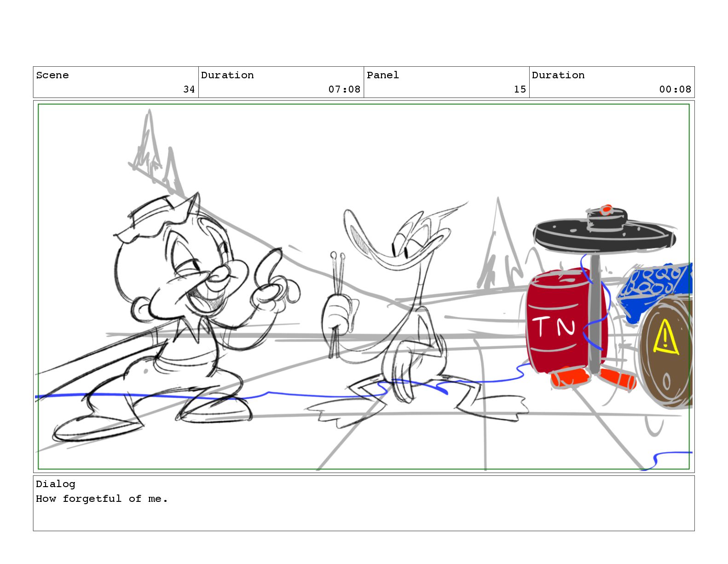Click the yellow warning triangle on the drum
728x564 pixels.
click(x=665, y=337)
